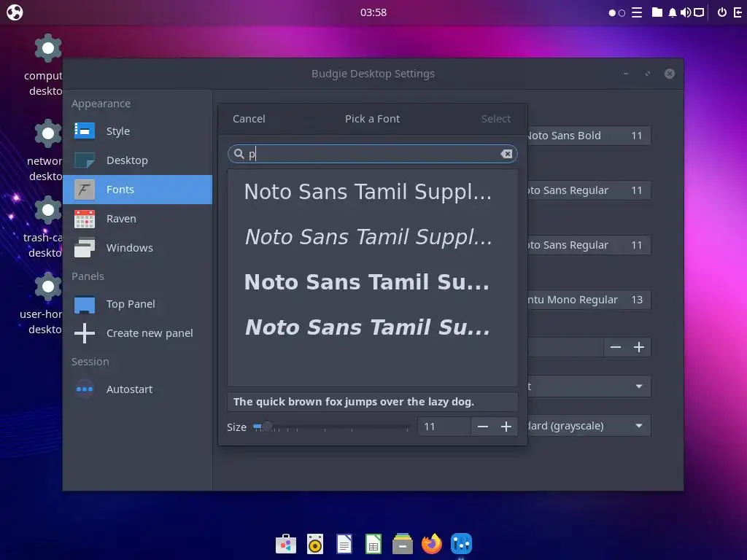Choose Create new panel entry
The height and width of the screenshot is (560, 747).
138,333
